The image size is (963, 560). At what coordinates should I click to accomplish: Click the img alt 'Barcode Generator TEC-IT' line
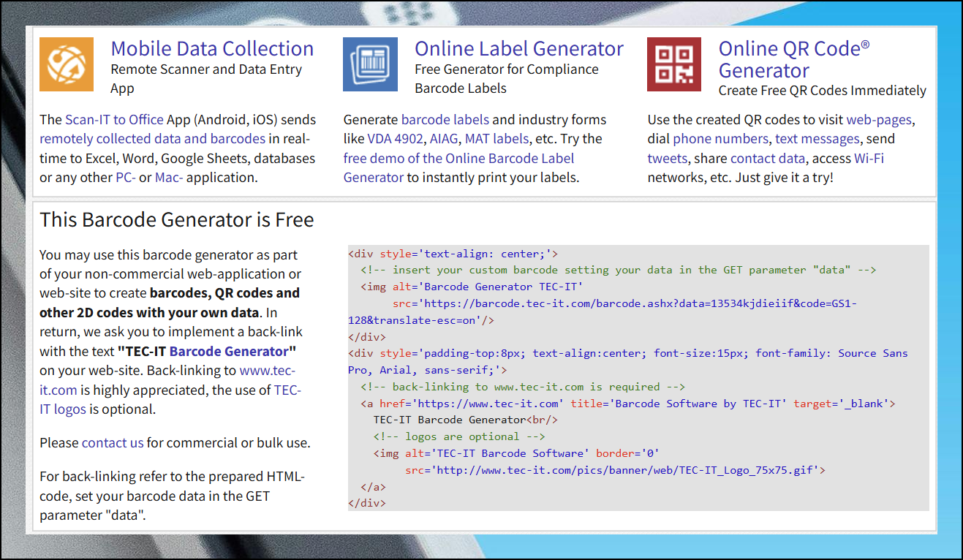tap(472, 287)
